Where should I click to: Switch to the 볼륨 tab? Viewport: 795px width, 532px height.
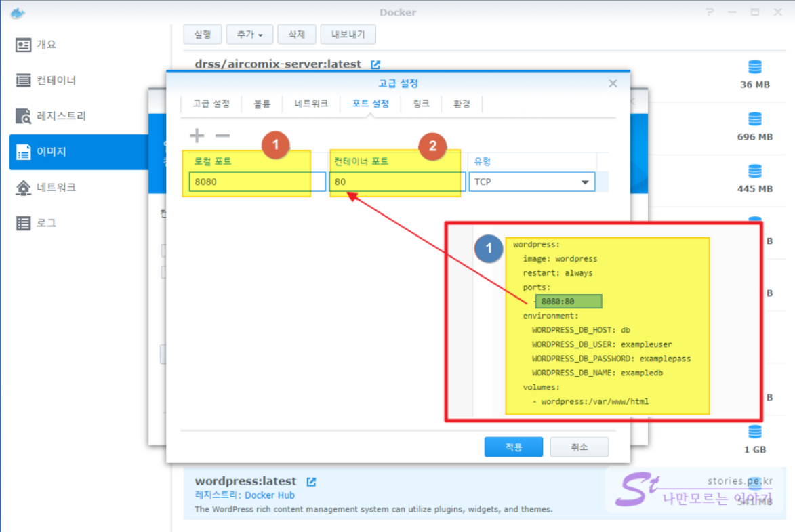262,104
